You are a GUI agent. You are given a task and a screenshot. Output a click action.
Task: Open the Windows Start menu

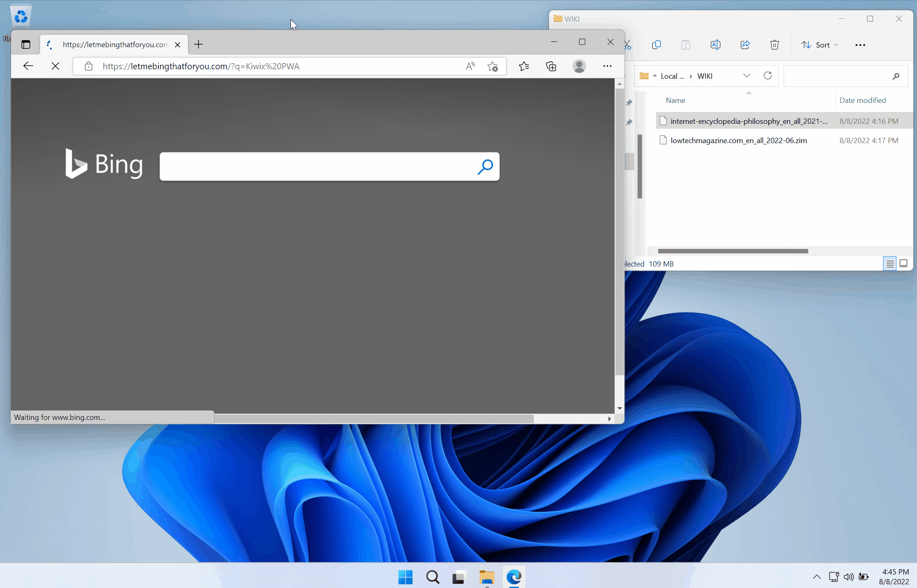click(x=405, y=577)
